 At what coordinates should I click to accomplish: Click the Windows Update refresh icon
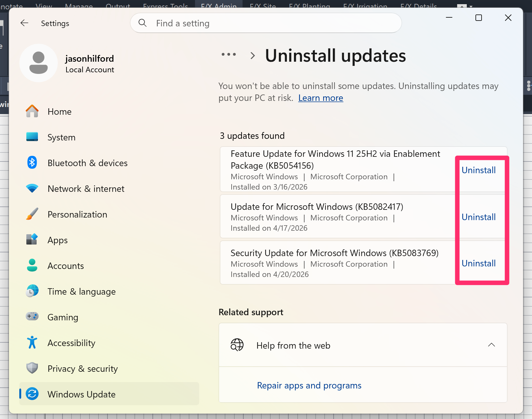[x=32, y=394]
